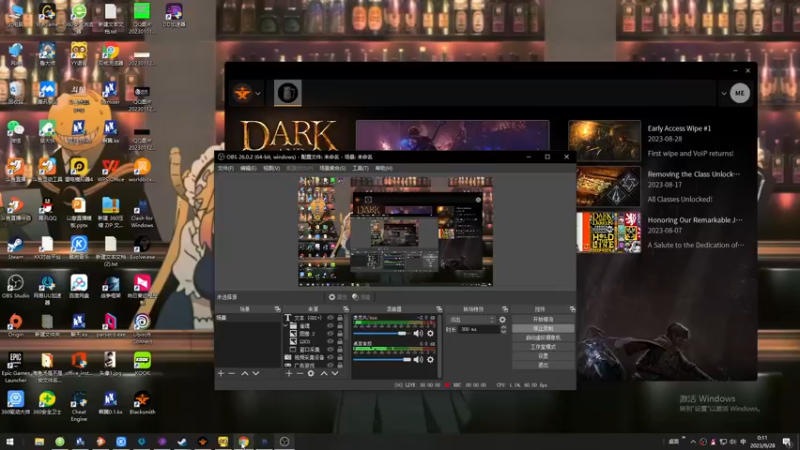Click the start streaming button in OBS controls
800x450 pixels.
point(543,319)
